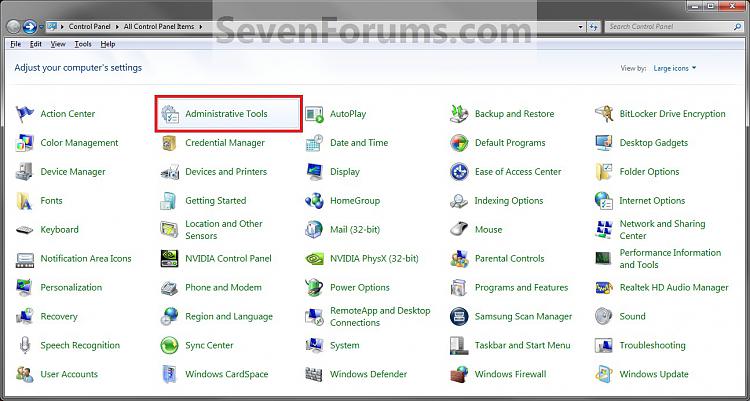
Task: Click the BitLocker Drive Encryption keys icon
Action: (604, 114)
